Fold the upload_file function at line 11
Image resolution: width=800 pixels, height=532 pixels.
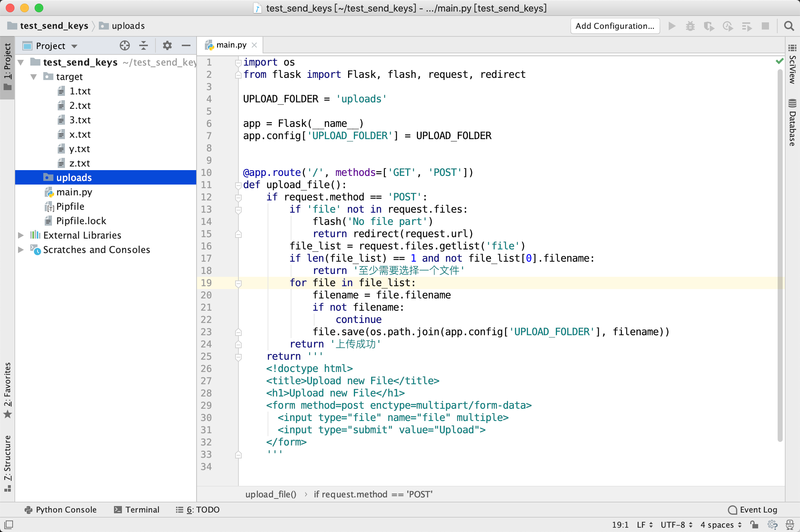coord(238,185)
